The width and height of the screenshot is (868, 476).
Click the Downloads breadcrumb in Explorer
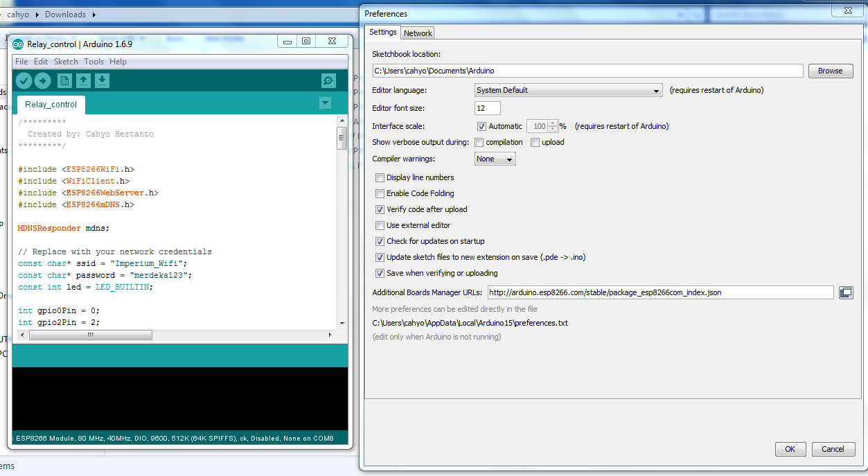(65, 15)
